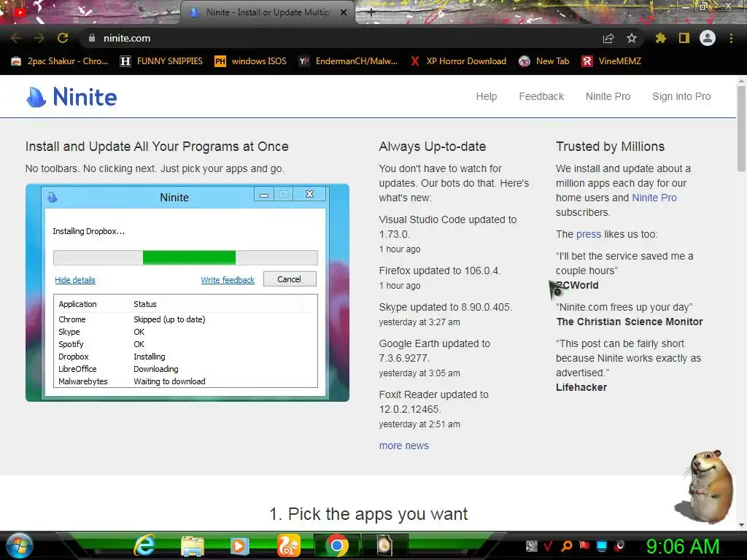747x560 pixels.
Task: Click the Lifehacker source name
Action: [x=581, y=388]
